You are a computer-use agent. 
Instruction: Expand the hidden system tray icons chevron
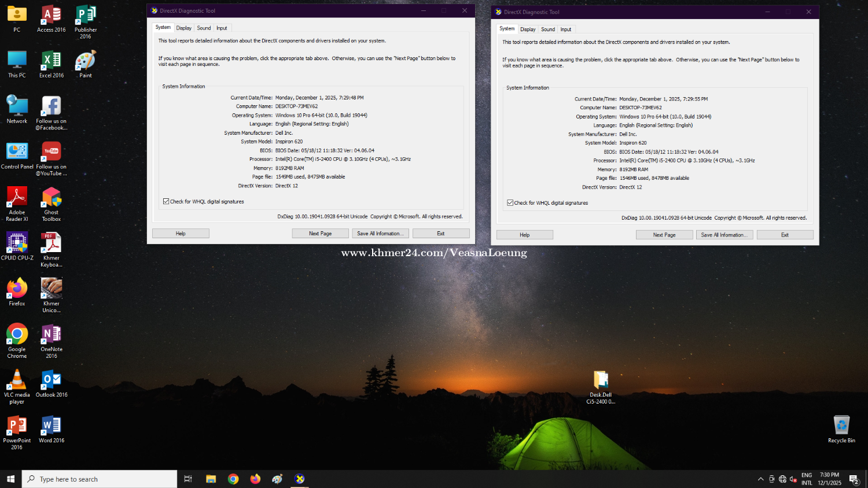pyautogui.click(x=760, y=479)
